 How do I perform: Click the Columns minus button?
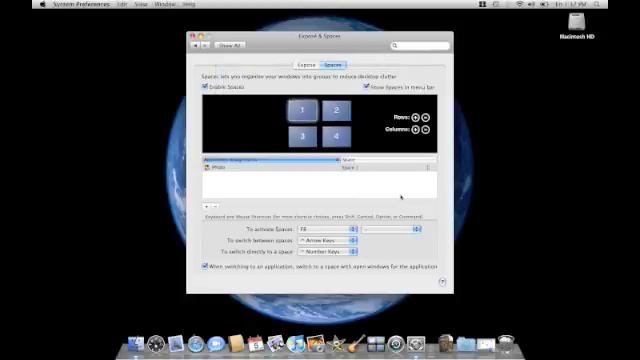click(x=425, y=129)
